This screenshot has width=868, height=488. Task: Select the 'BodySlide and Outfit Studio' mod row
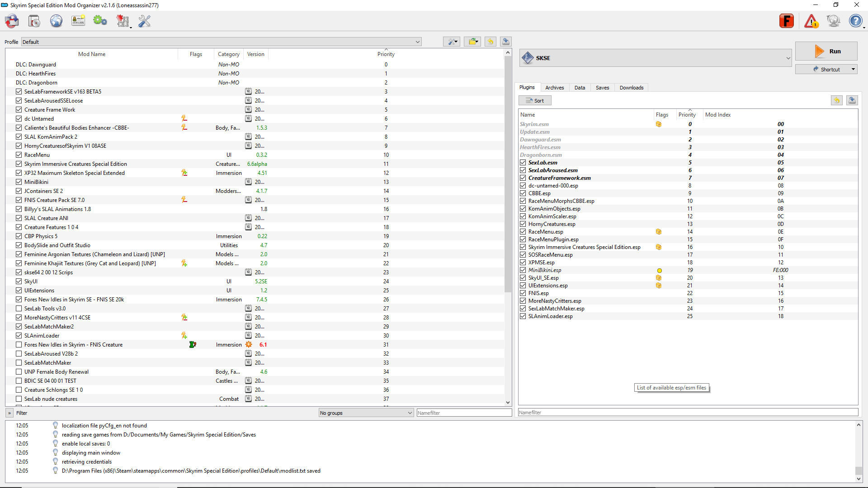click(255, 245)
